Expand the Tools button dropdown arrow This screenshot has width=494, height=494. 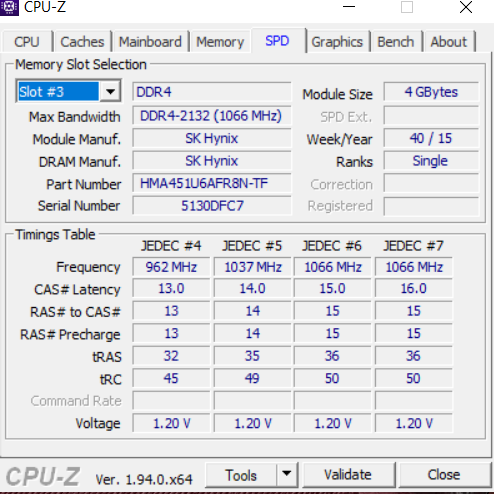287,474
